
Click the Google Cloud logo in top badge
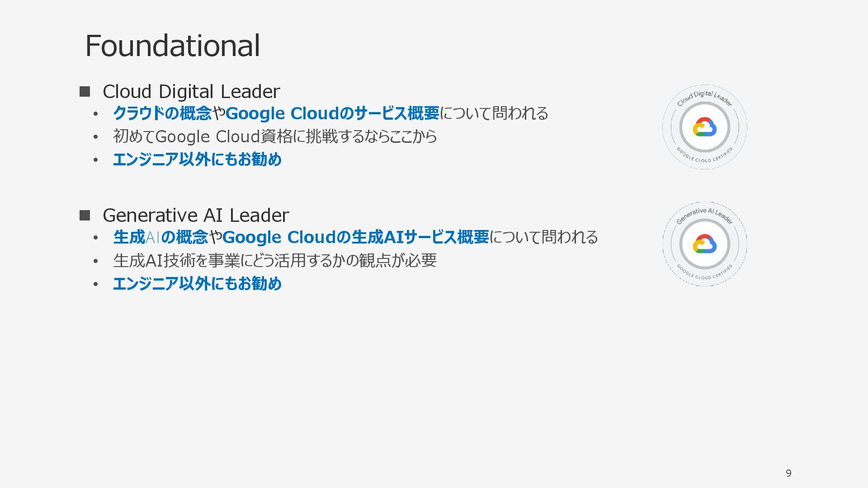tap(704, 127)
